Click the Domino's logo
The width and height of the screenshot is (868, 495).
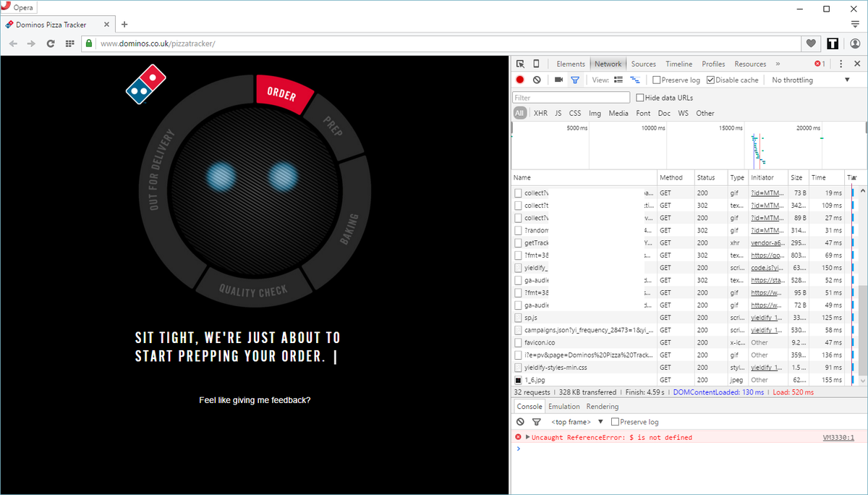[x=145, y=84]
